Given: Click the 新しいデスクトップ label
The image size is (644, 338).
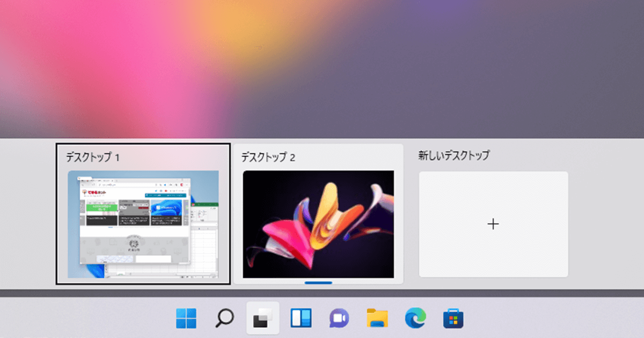Looking at the screenshot, I should point(454,156).
